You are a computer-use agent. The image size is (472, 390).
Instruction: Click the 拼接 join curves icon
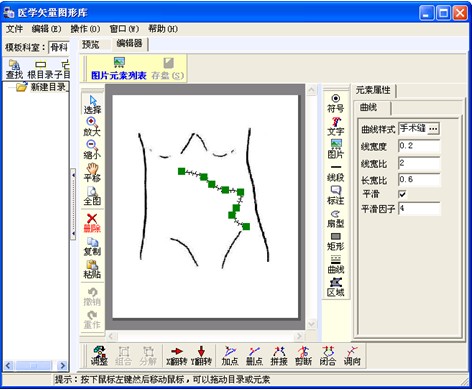click(279, 356)
